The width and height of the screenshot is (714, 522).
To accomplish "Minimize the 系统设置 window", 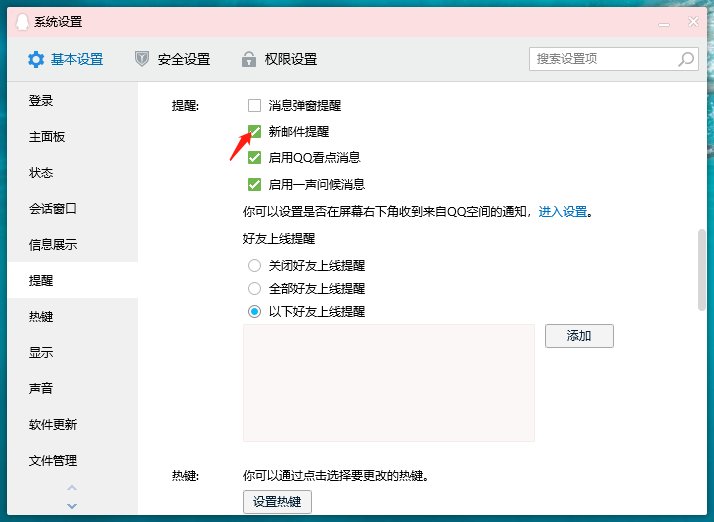I will [664, 24].
